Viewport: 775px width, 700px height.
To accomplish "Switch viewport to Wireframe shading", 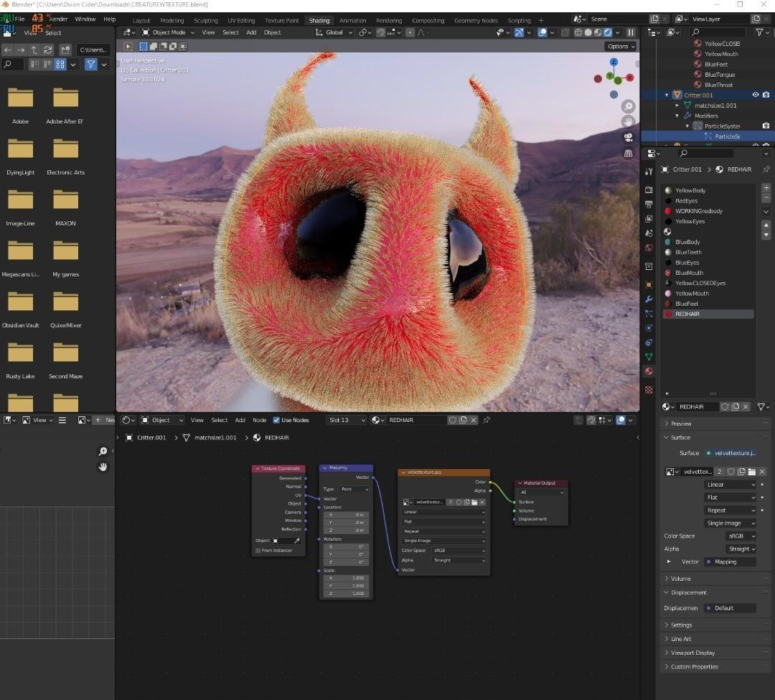I will tap(578, 32).
